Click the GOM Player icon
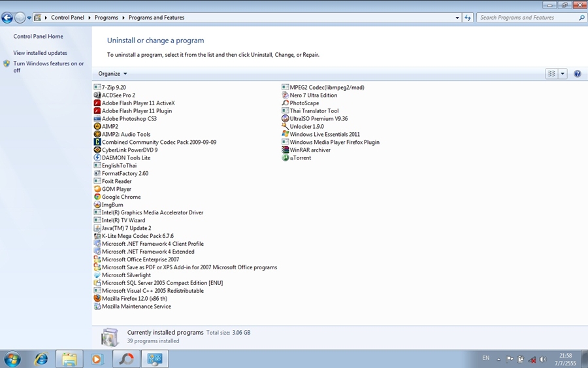 click(x=97, y=189)
